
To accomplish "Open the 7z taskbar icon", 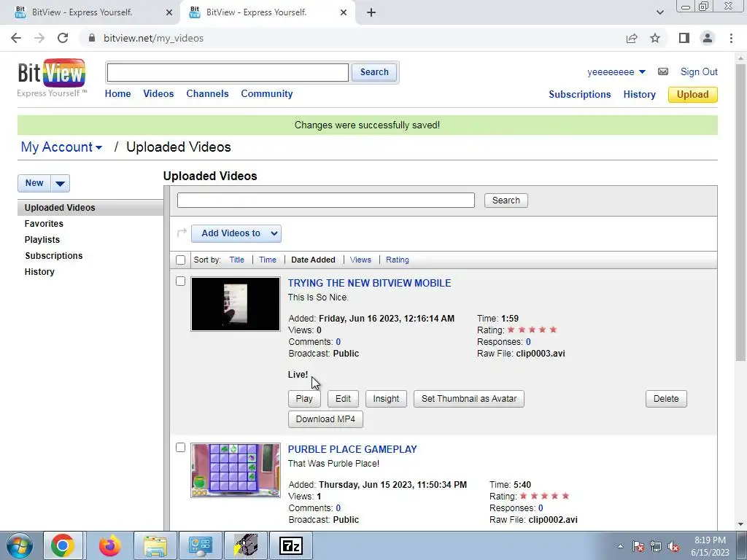I will pyautogui.click(x=291, y=545).
